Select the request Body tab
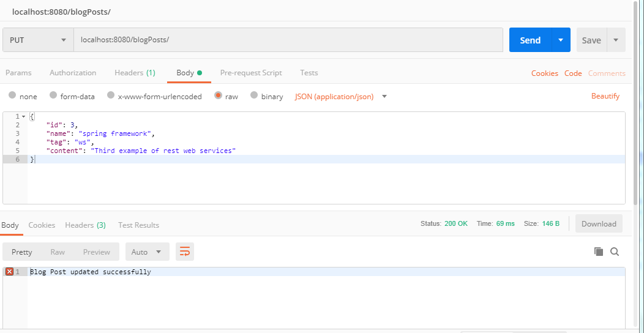644x333 pixels. (x=189, y=73)
